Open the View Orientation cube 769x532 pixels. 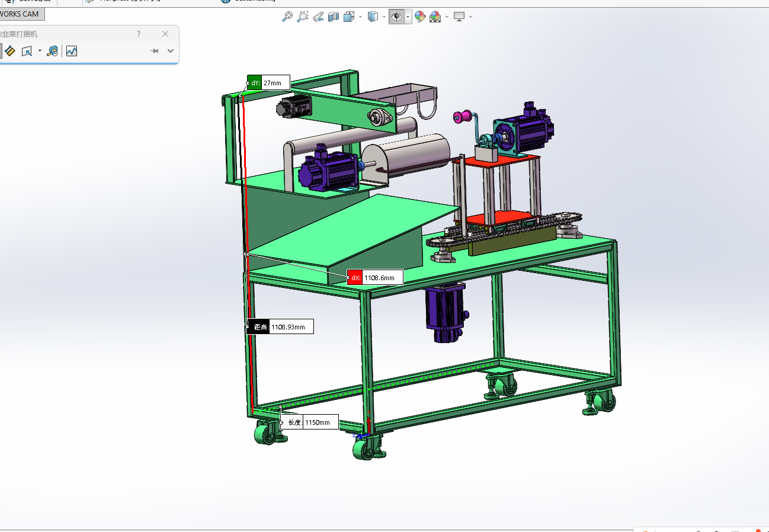349,17
